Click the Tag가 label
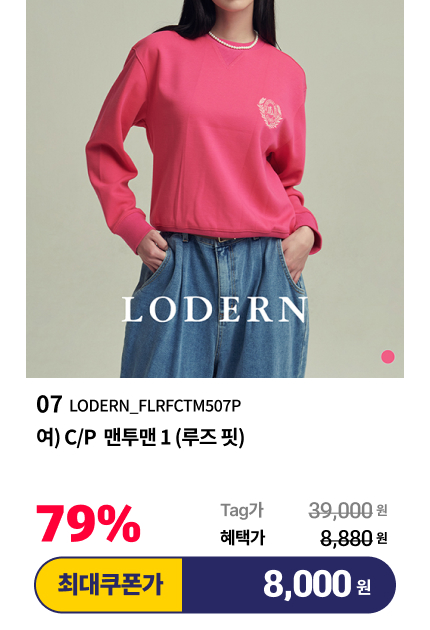This screenshot has height=630, width=430. (x=242, y=510)
